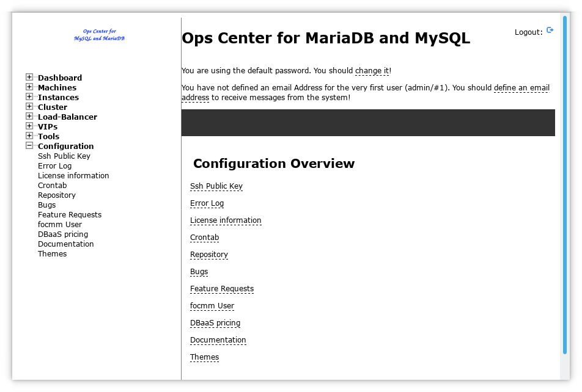This screenshot has height=392, width=582.
Task: Open Themes overview link
Action: [x=205, y=357]
